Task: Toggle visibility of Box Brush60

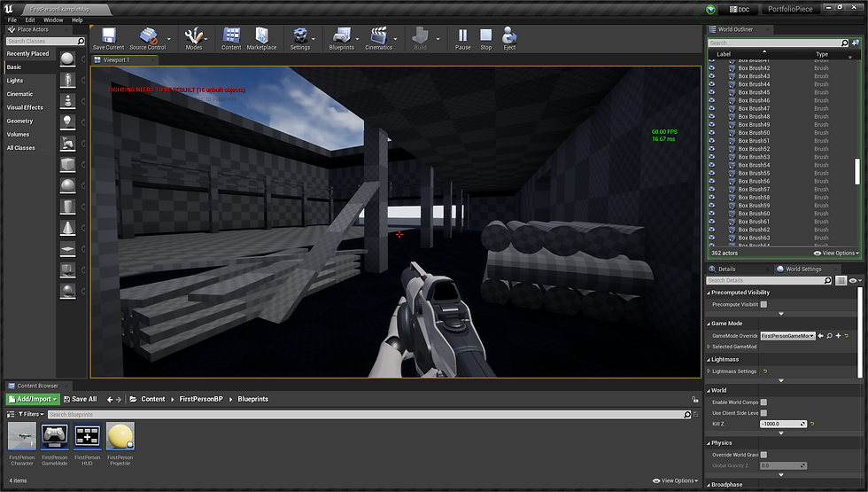Action: coord(712,214)
